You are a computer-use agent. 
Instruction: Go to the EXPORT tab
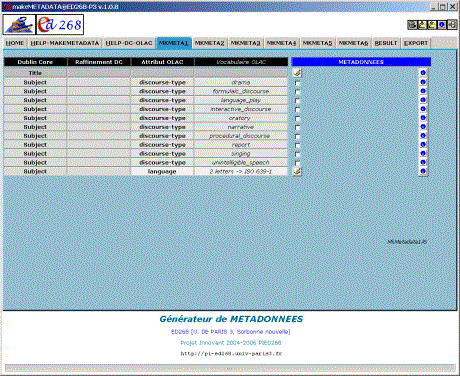[x=416, y=43]
